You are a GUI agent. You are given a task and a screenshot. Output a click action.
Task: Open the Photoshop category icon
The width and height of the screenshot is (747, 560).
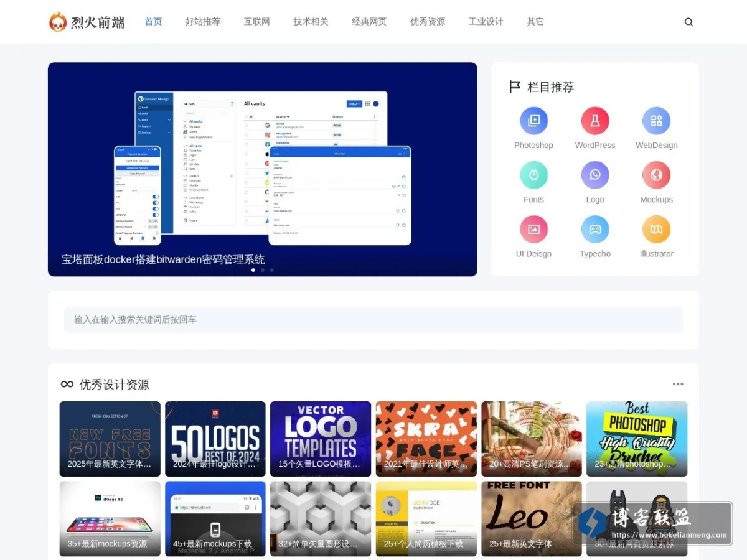(x=533, y=121)
